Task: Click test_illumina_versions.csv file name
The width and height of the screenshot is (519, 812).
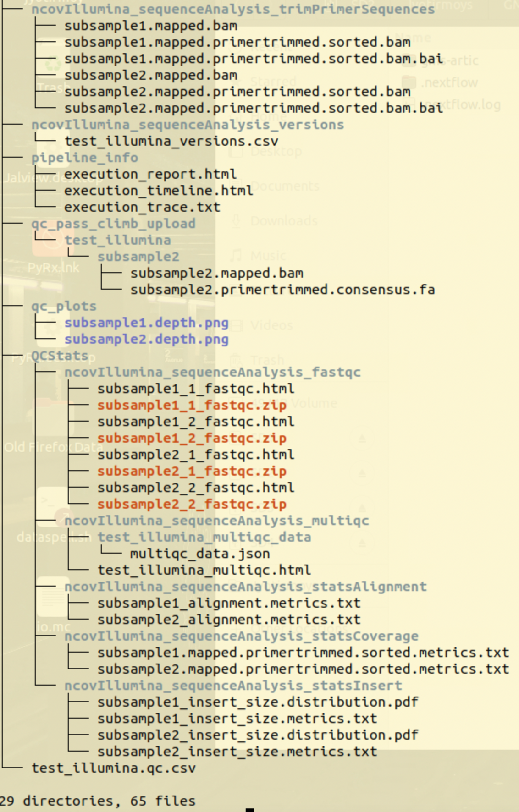Action: coord(171,141)
